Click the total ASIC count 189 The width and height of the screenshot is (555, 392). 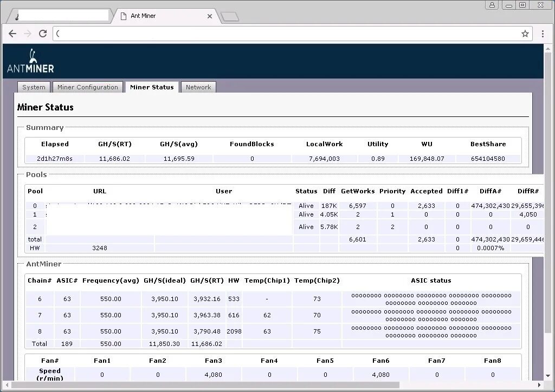[x=67, y=344]
